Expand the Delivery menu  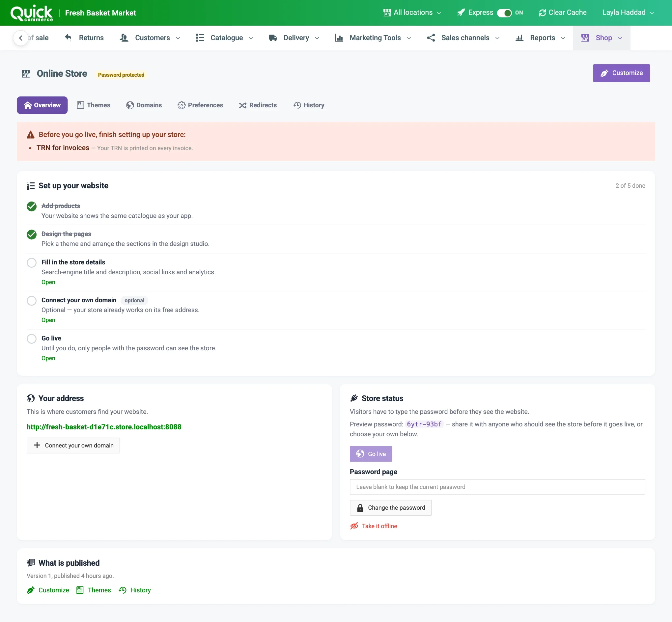click(x=294, y=38)
